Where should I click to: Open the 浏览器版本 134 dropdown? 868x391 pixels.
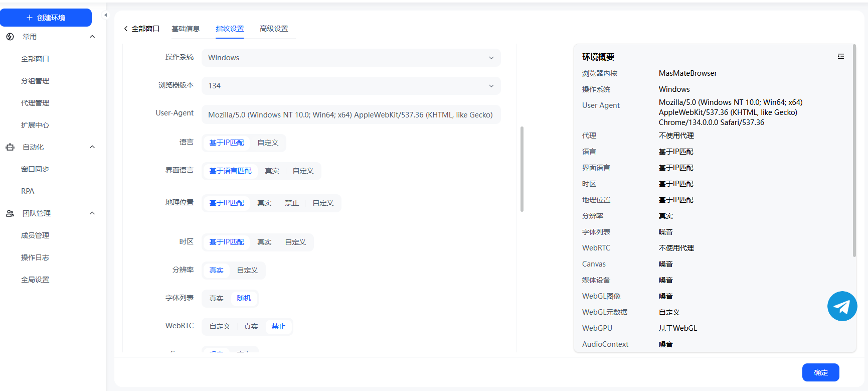pos(351,86)
